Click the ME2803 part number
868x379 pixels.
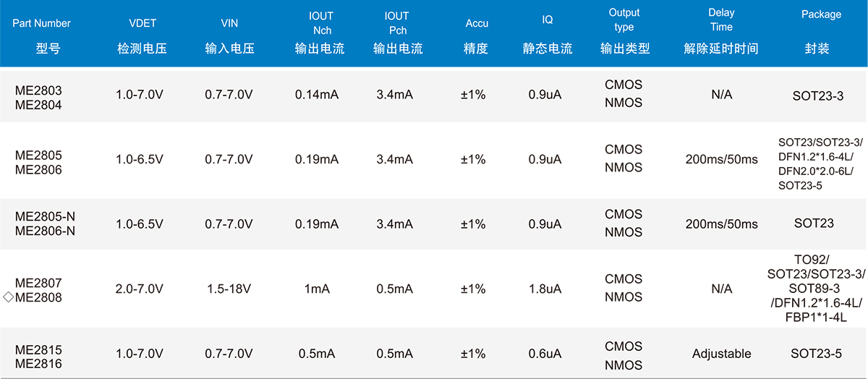[38, 91]
